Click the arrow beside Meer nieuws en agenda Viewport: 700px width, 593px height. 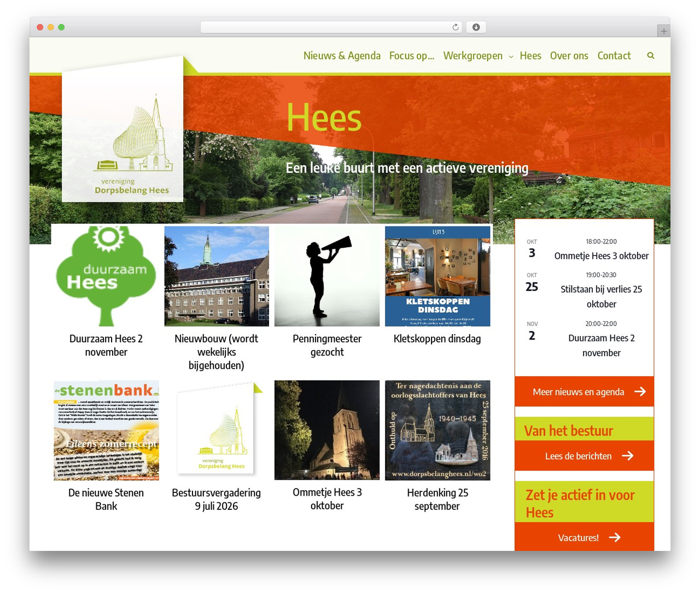[640, 392]
